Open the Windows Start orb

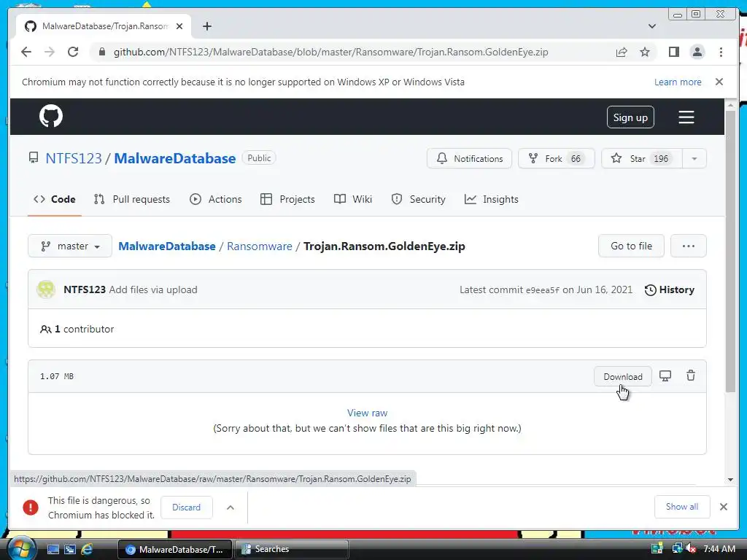pyautogui.click(x=21, y=548)
